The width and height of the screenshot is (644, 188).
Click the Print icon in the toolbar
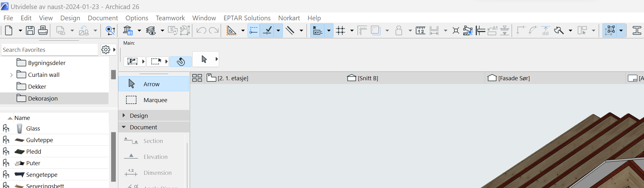coord(43,31)
